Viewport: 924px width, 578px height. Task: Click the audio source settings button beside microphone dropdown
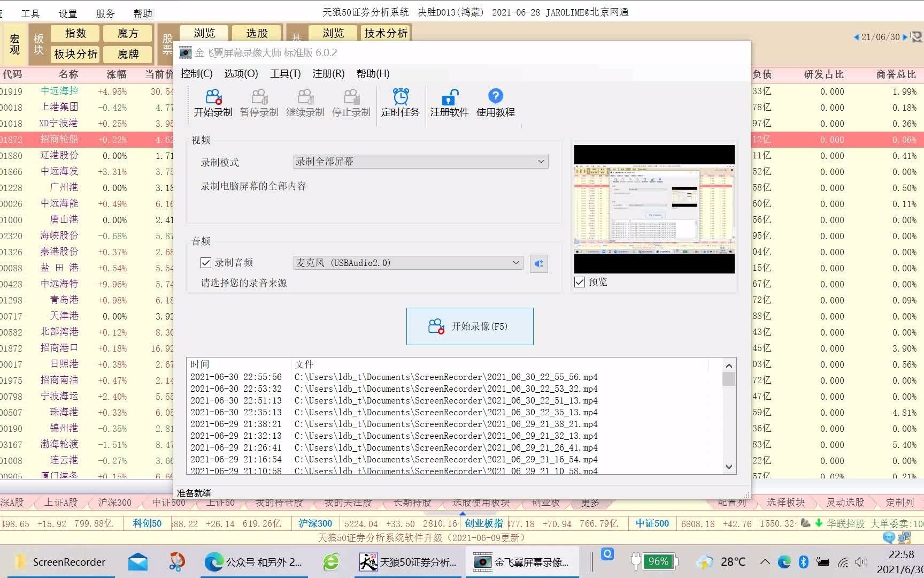point(538,263)
